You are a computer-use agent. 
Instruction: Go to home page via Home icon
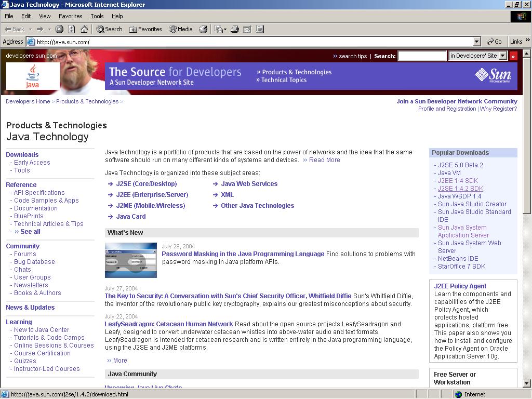84,29
